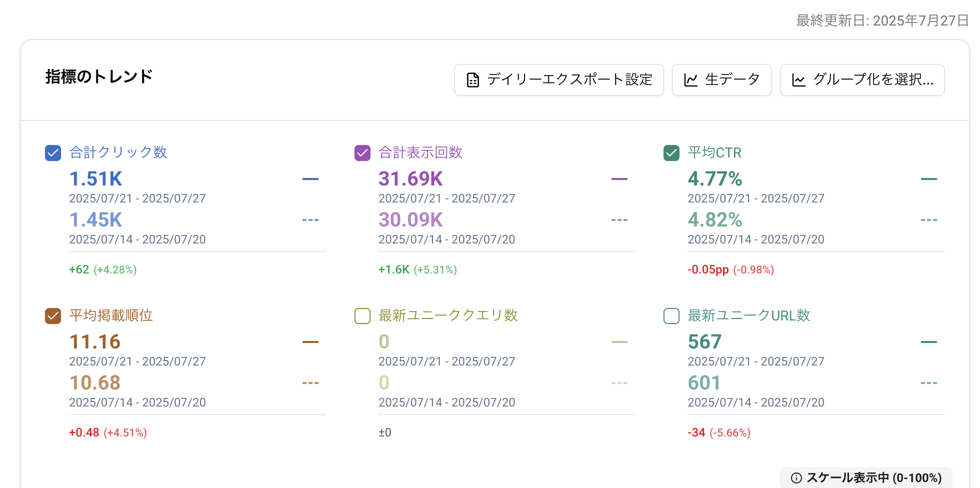Enable the 最新ユニーククエリ数 checkbox
Image resolution: width=980 pixels, height=488 pixels.
(362, 316)
